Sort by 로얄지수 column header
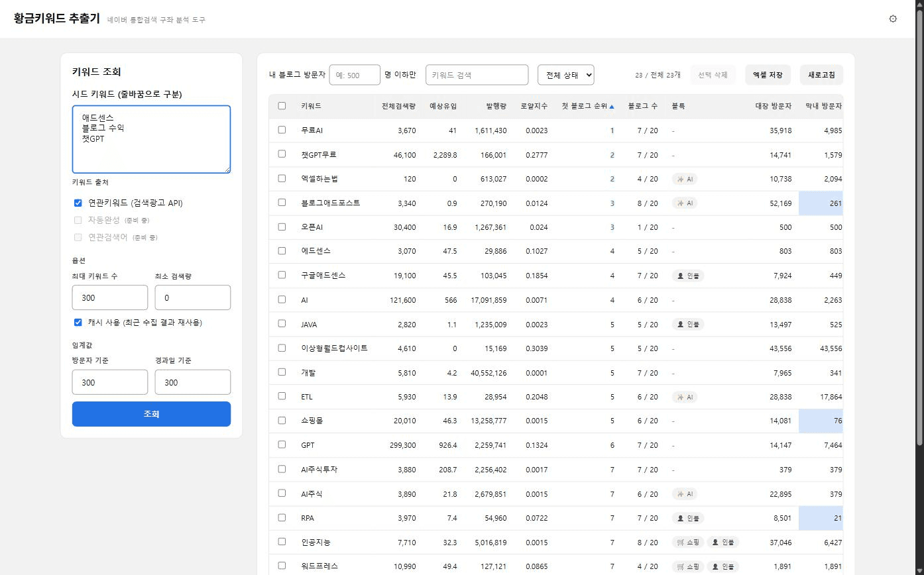The image size is (924, 575). pos(534,106)
